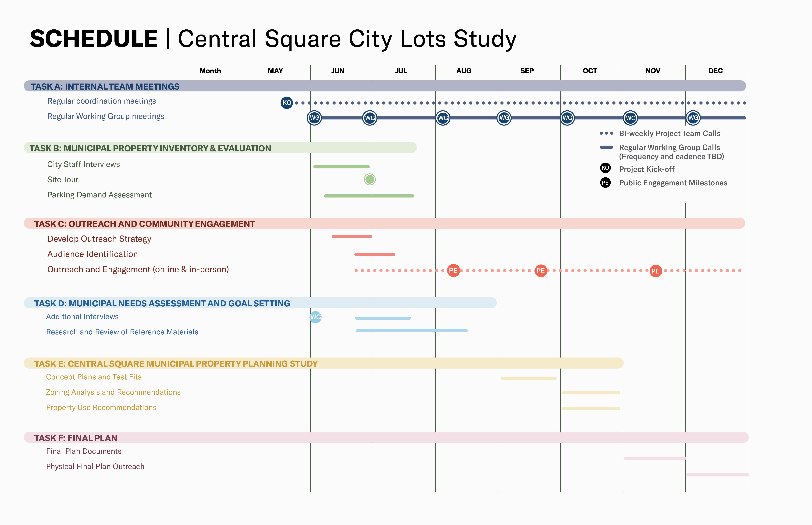Click the first WG marker on Working Group row
Screen dimensions: 812x525
click(x=314, y=118)
